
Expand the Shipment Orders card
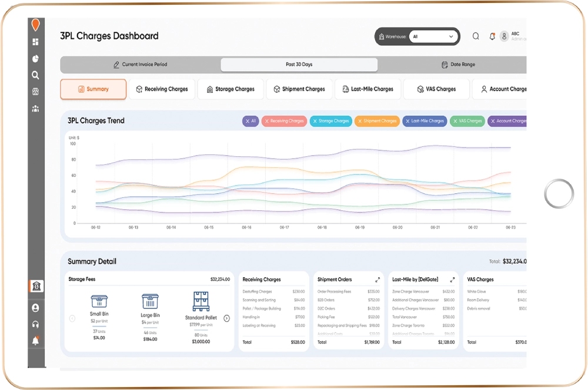coord(377,280)
